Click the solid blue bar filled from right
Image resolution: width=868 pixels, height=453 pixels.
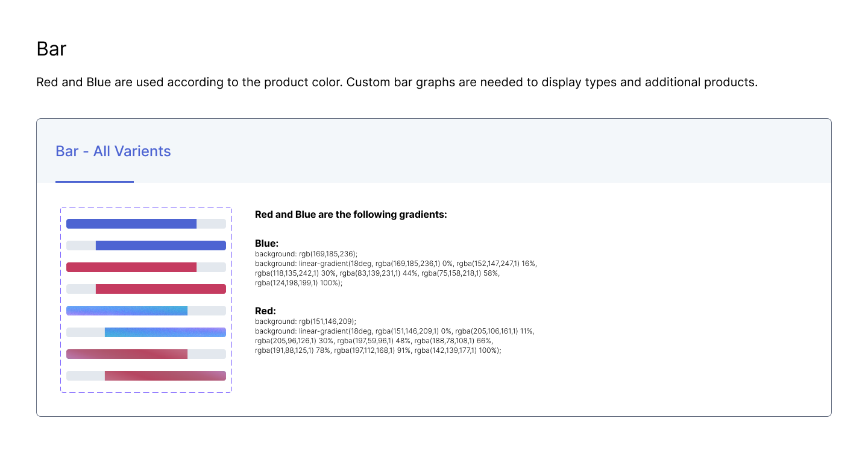(x=160, y=246)
